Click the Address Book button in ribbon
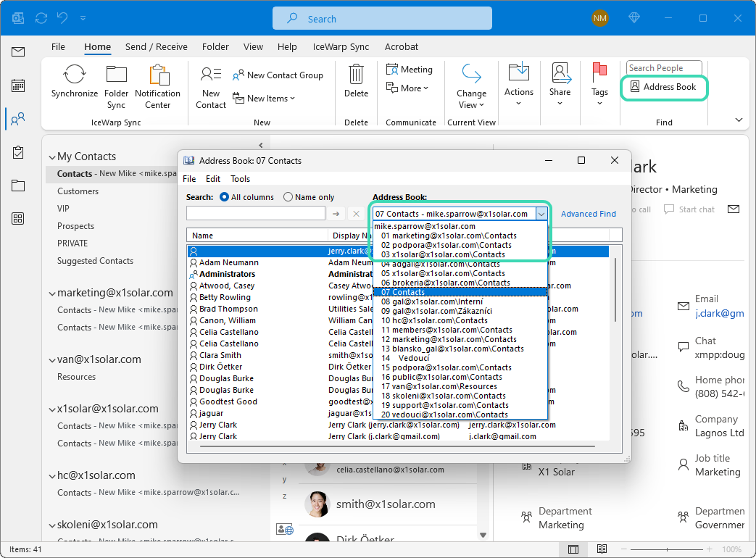The width and height of the screenshot is (756, 558). tap(663, 87)
